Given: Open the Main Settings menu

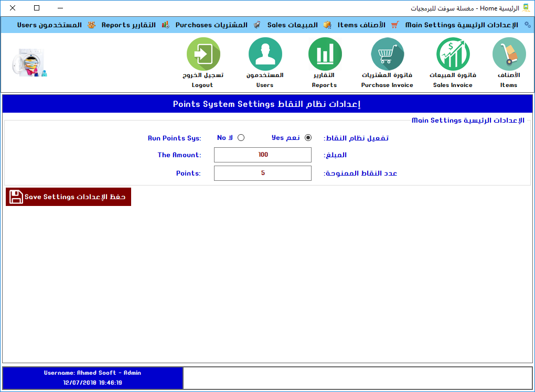Looking at the screenshot, I should click(x=461, y=25).
